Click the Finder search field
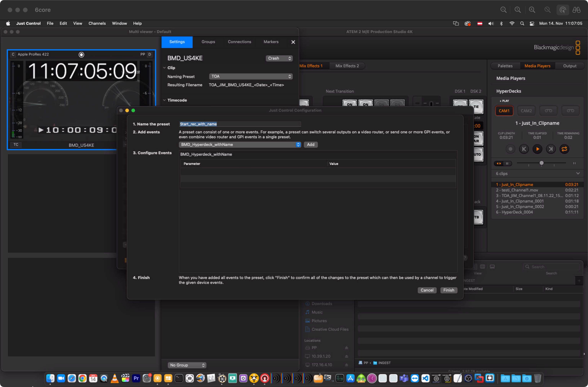Viewport: 588px width, 387px height. [551, 267]
